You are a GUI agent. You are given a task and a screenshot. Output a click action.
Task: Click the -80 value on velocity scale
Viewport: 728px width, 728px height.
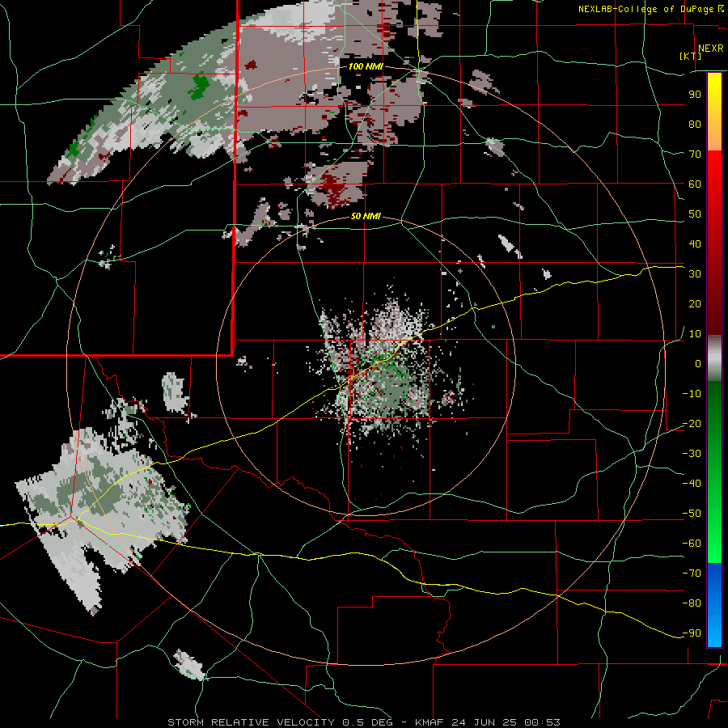(692, 603)
